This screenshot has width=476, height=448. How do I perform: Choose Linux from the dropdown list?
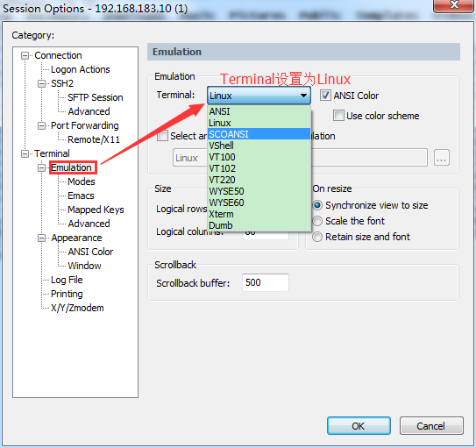pyautogui.click(x=259, y=123)
